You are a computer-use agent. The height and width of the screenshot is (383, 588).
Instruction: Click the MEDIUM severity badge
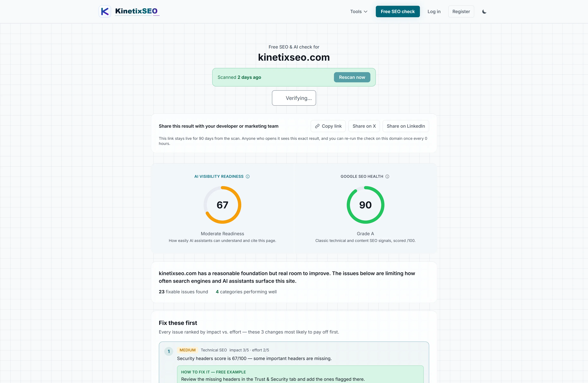coord(187,350)
